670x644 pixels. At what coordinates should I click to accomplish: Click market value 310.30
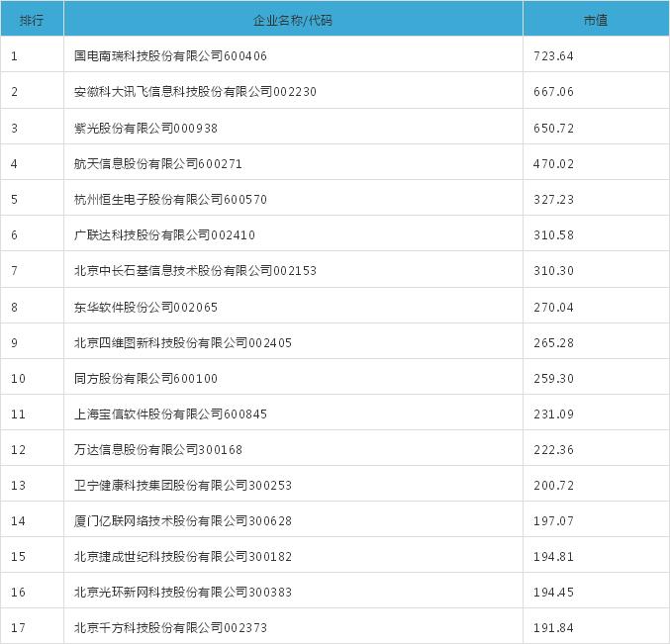point(554,271)
